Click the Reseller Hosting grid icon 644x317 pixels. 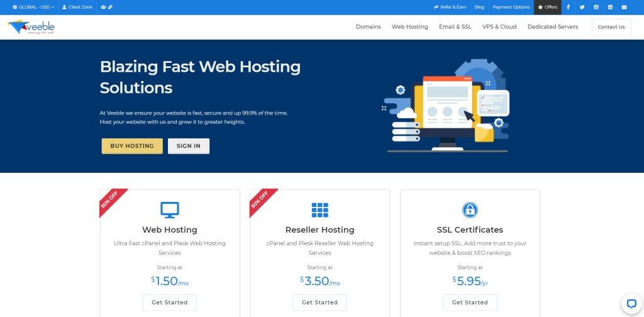pyautogui.click(x=320, y=210)
